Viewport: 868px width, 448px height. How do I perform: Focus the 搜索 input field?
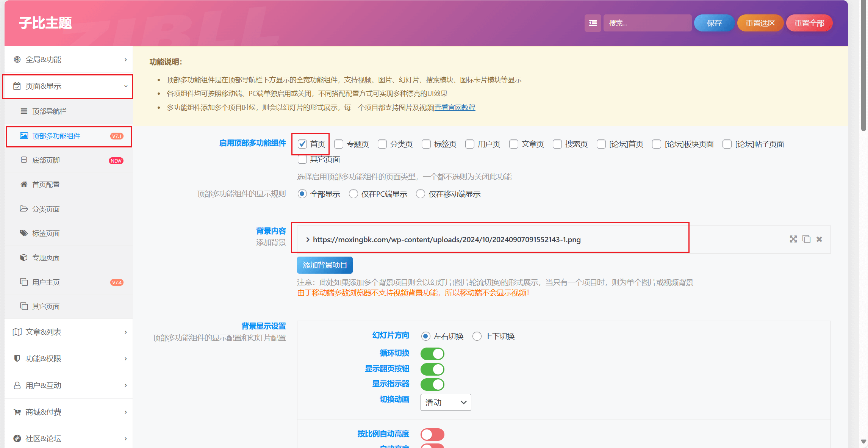point(647,23)
